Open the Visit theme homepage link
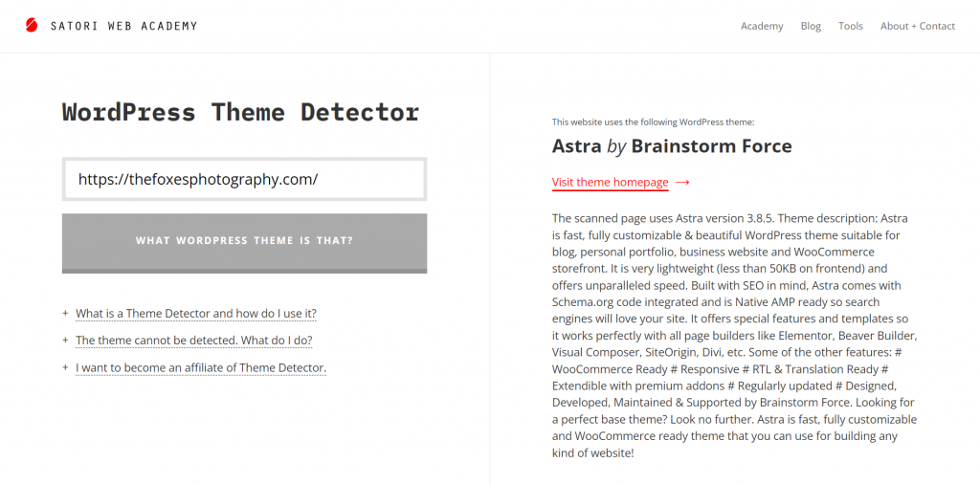The height and width of the screenshot is (485, 980). click(610, 183)
